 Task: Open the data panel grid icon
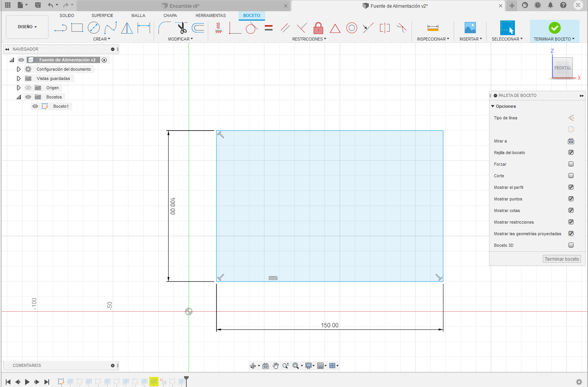tap(8, 5)
